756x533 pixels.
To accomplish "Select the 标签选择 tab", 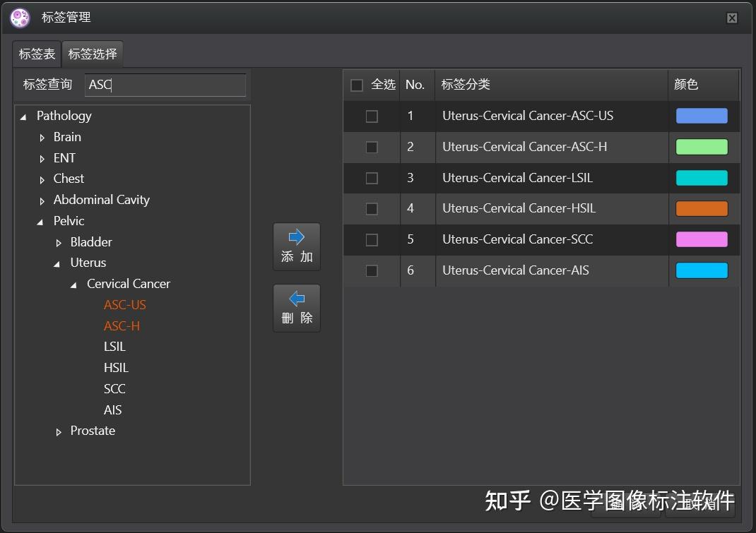I will click(x=93, y=54).
